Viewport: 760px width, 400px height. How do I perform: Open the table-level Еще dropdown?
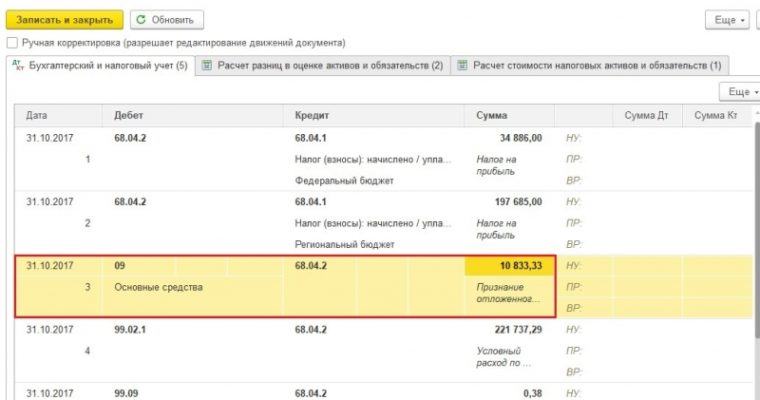point(742,92)
